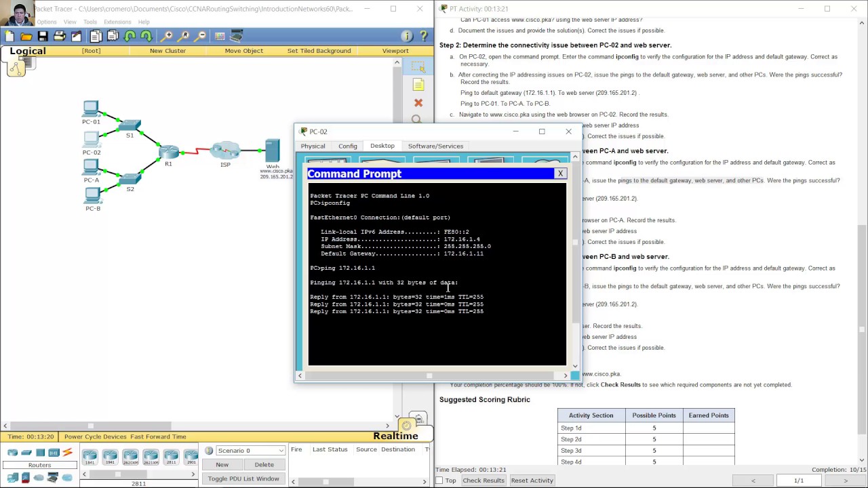Viewport: 868px width, 488px height.
Task: Switch to Software/Services tab in PC-02
Action: (x=435, y=146)
